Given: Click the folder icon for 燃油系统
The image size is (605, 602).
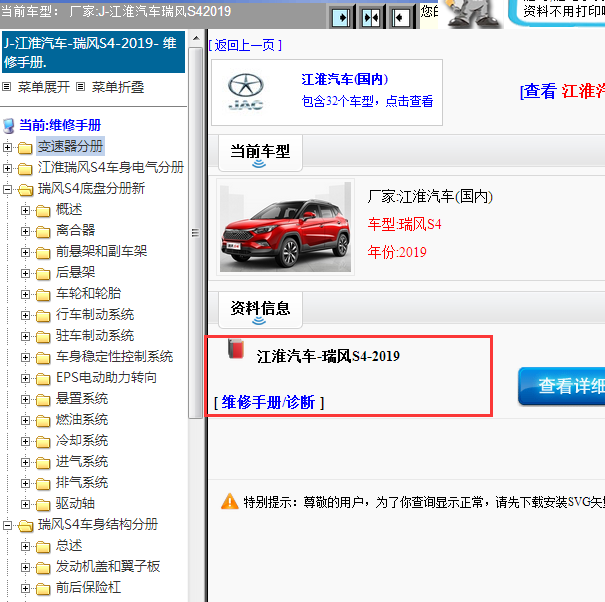Looking at the screenshot, I should click(43, 421).
